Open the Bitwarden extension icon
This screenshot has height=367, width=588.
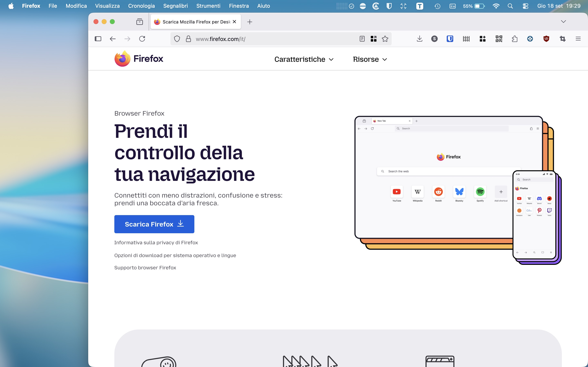point(450,39)
